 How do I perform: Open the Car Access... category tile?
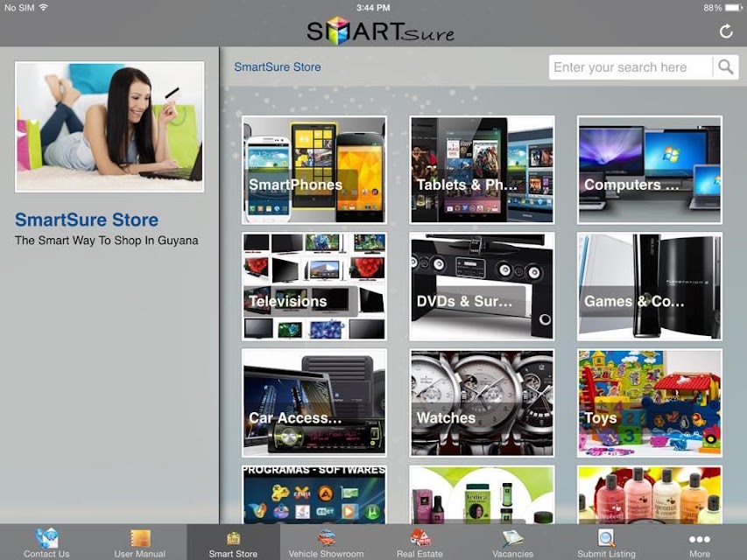pos(314,402)
